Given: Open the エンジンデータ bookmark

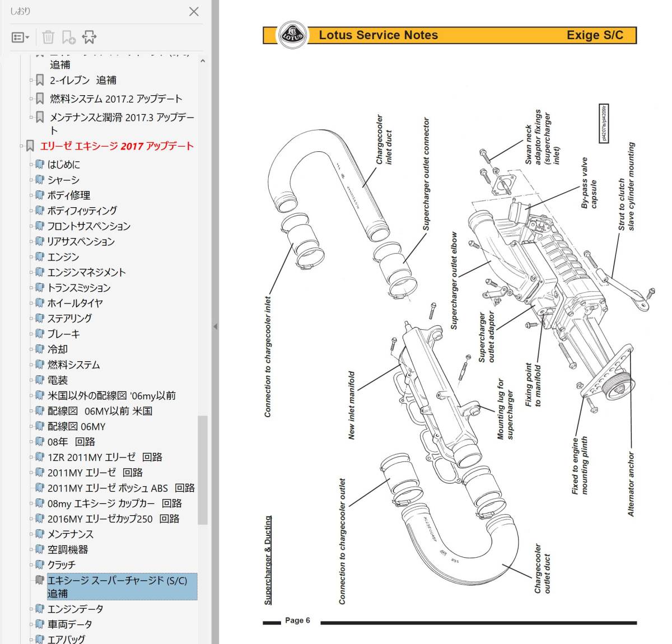Looking at the screenshot, I should [x=75, y=609].
